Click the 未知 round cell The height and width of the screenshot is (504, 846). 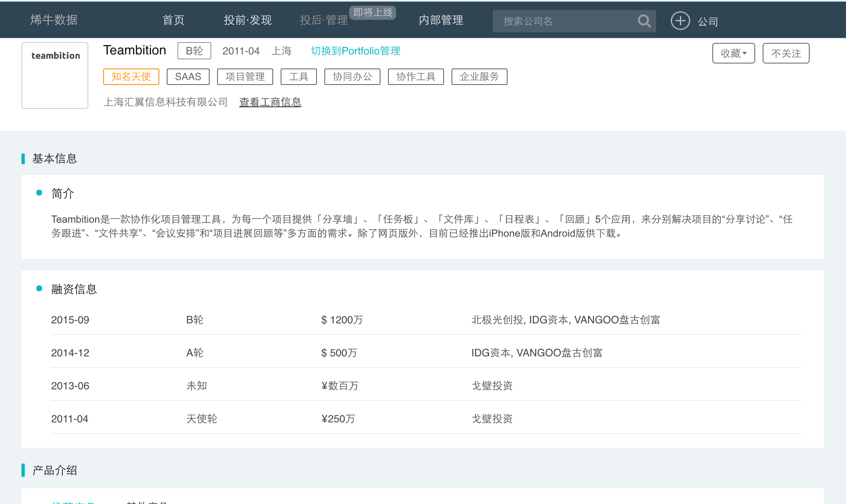pos(196,386)
